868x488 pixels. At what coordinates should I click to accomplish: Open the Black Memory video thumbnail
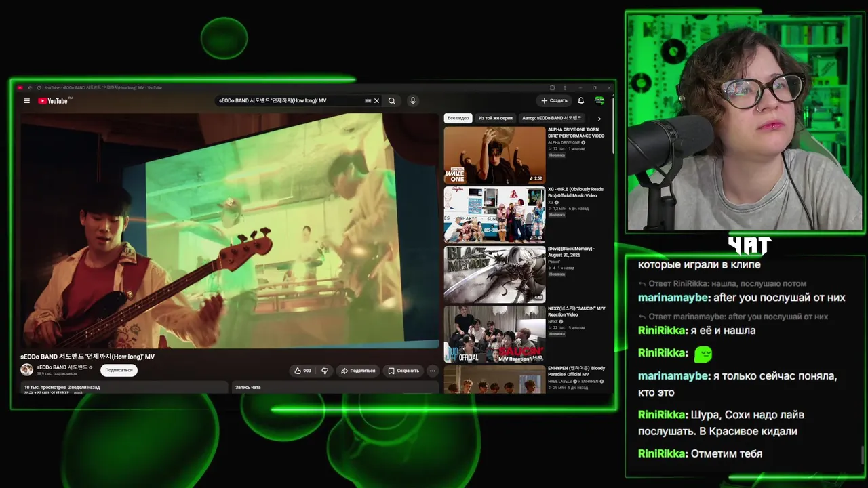pyautogui.click(x=494, y=274)
